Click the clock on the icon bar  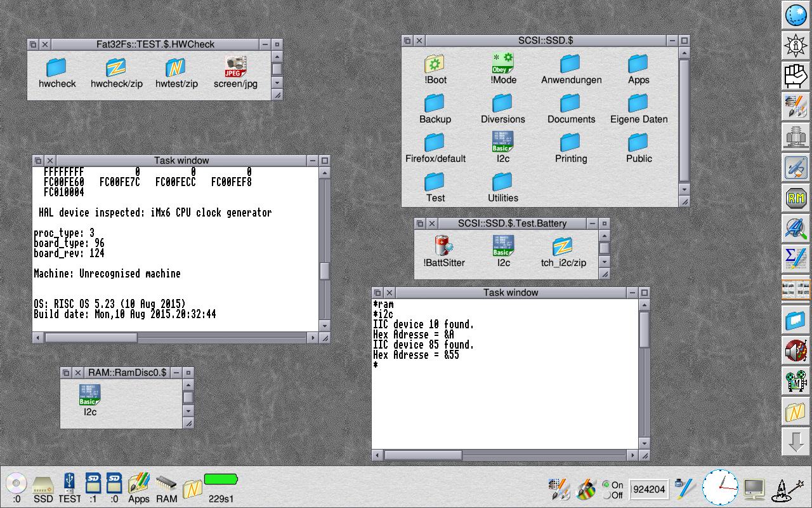[720, 488]
